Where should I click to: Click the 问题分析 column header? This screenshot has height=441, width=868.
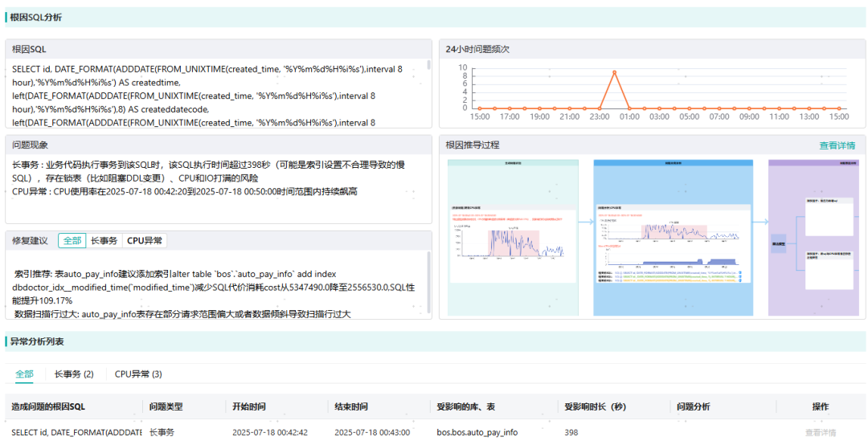tap(693, 406)
